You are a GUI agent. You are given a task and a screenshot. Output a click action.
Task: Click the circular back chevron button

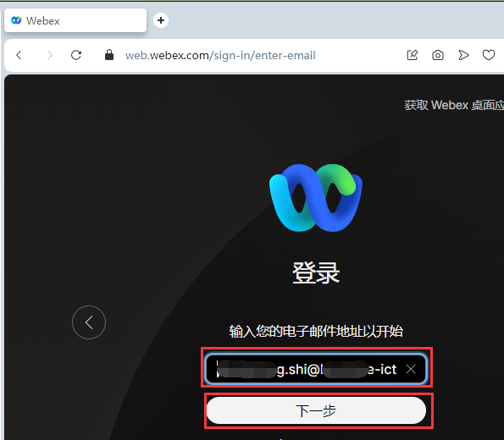click(89, 322)
